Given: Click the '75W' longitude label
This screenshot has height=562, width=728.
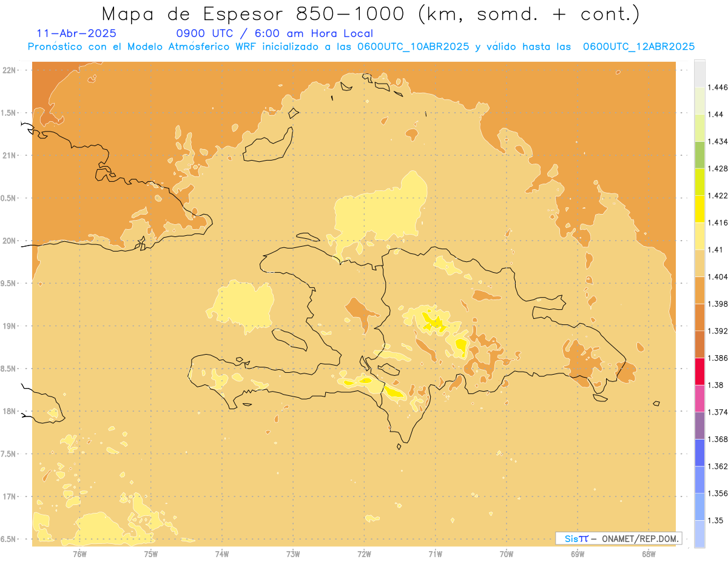Looking at the screenshot, I should (150, 554).
